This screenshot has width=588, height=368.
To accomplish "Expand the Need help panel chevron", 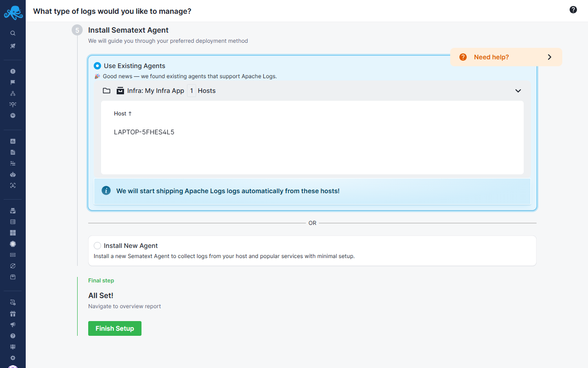I will [x=549, y=57].
